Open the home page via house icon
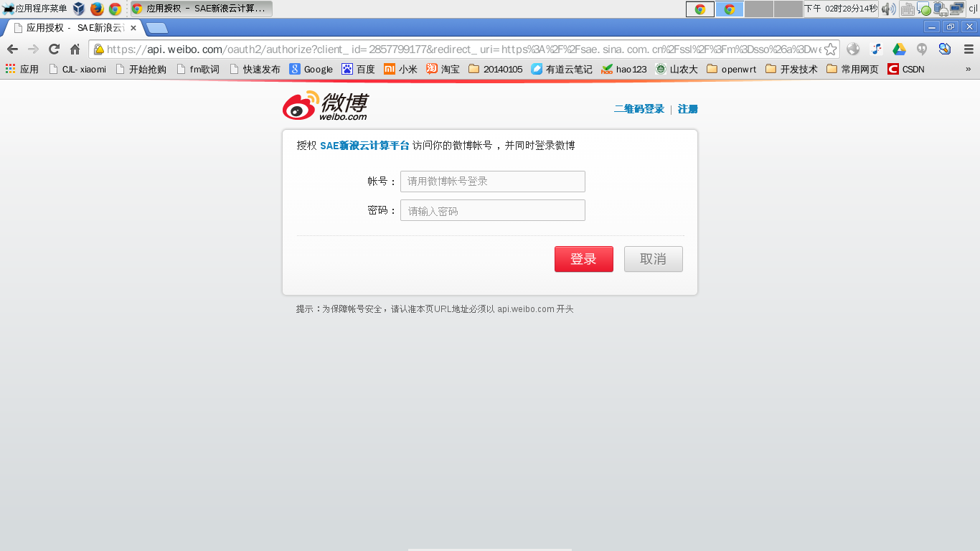This screenshot has height=551, width=980. tap(75, 49)
